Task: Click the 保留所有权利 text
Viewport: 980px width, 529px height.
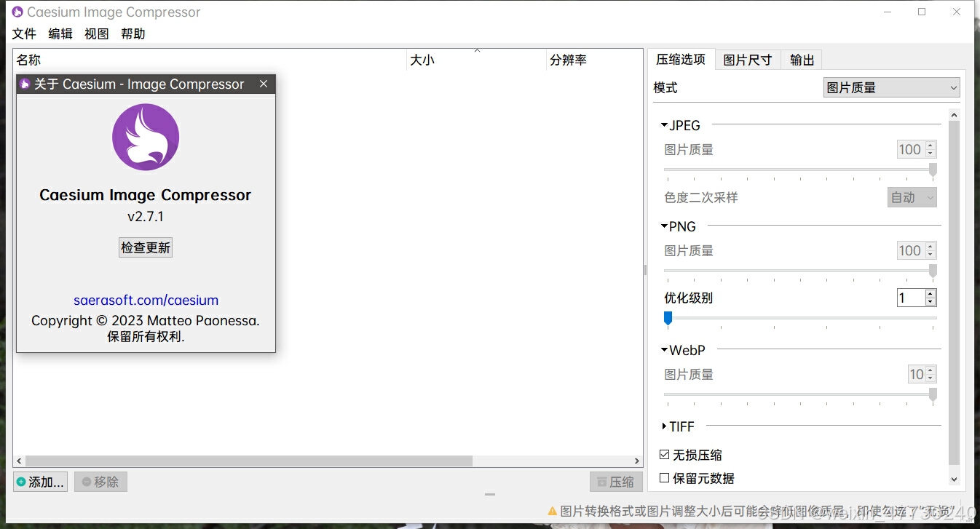Action: point(146,336)
